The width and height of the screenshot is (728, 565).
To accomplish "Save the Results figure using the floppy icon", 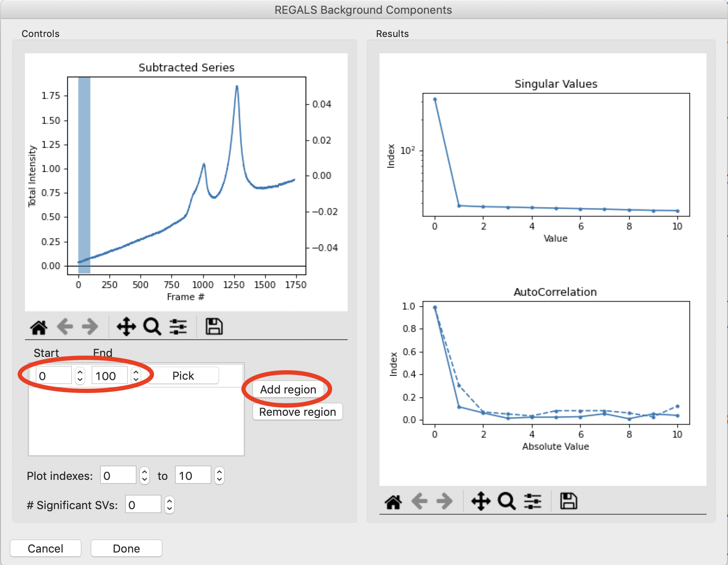I will (568, 501).
